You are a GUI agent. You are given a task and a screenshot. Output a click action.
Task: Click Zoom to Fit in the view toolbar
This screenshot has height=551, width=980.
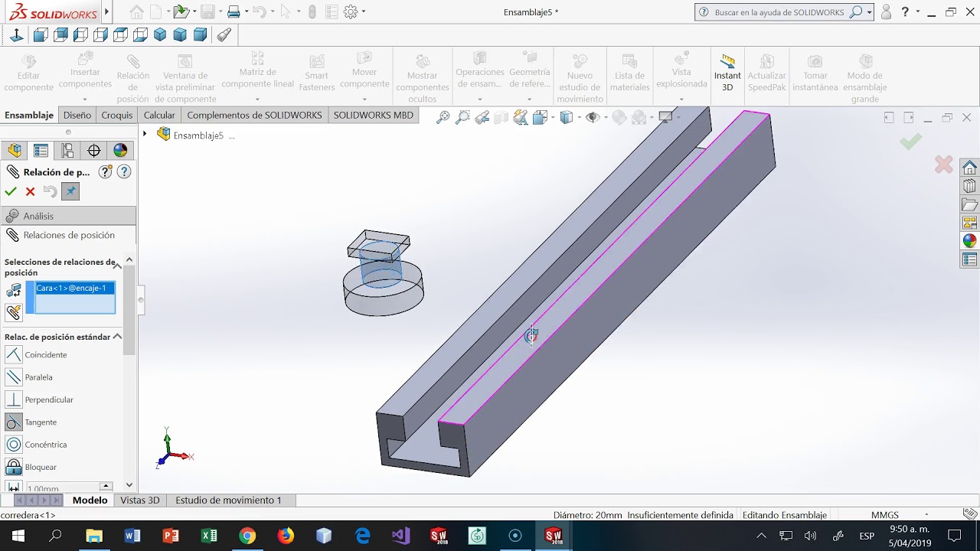(443, 117)
